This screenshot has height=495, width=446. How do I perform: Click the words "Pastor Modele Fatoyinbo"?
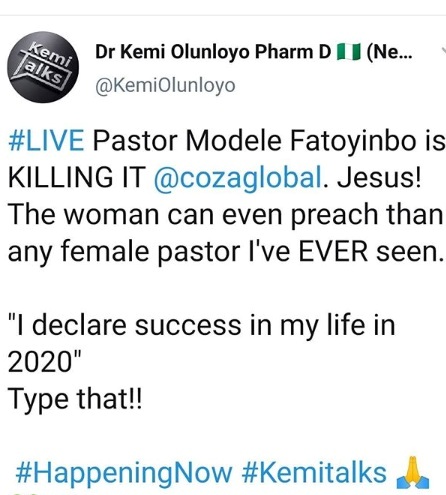tap(255, 141)
